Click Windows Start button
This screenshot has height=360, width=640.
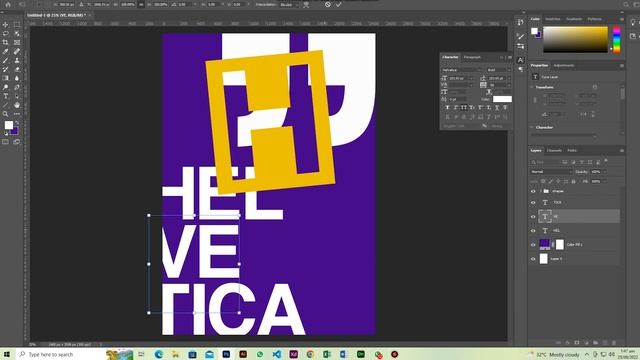(x=7, y=354)
